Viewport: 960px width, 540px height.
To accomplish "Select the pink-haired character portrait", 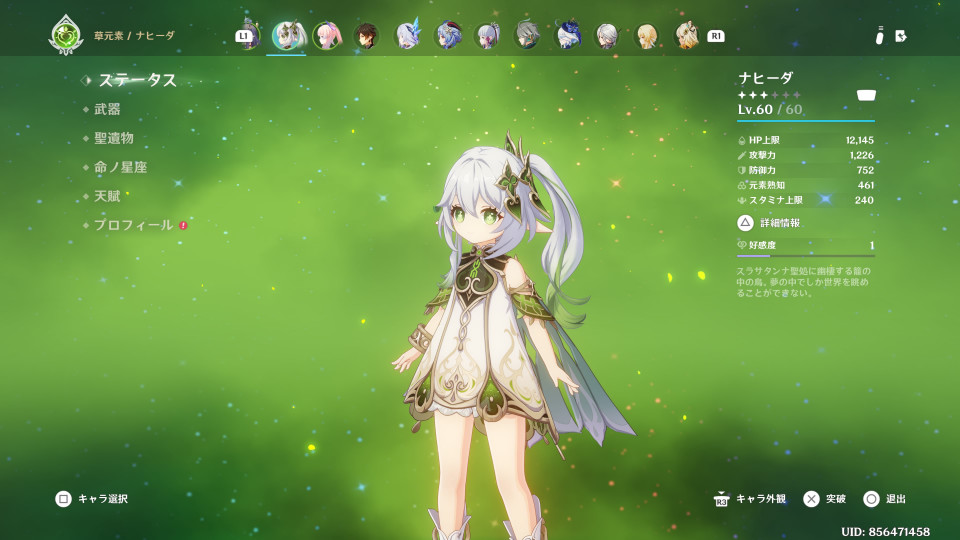I will click(x=327, y=36).
